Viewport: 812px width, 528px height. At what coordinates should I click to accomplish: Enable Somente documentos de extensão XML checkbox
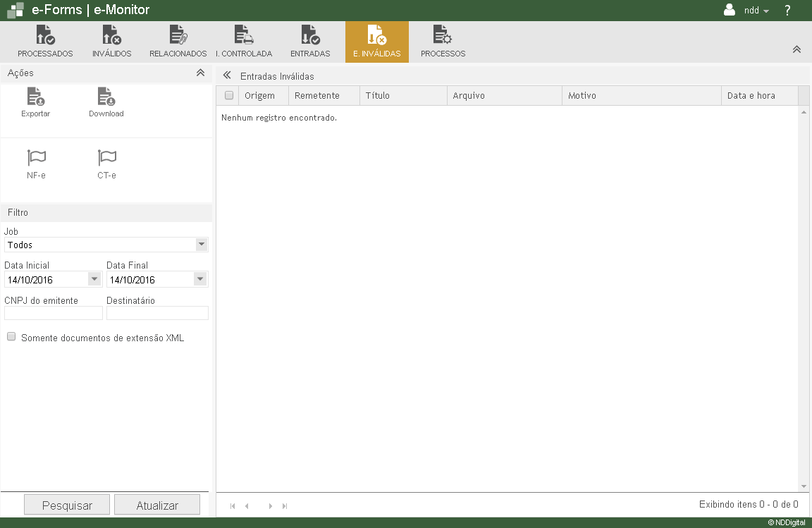tap(11, 337)
